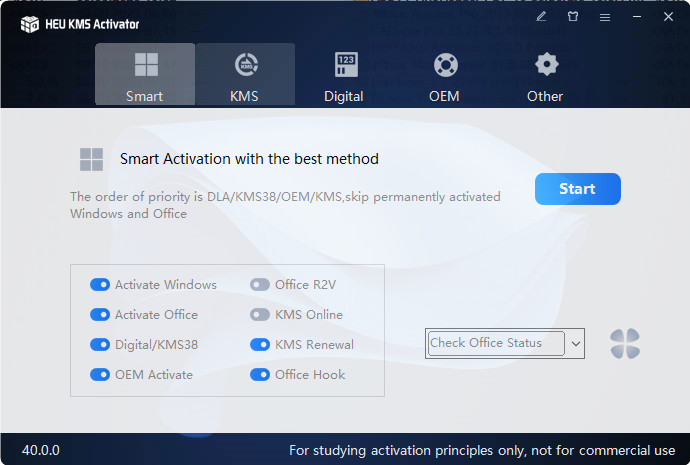Click the HEU KMS Activator cube logo

click(x=30, y=24)
